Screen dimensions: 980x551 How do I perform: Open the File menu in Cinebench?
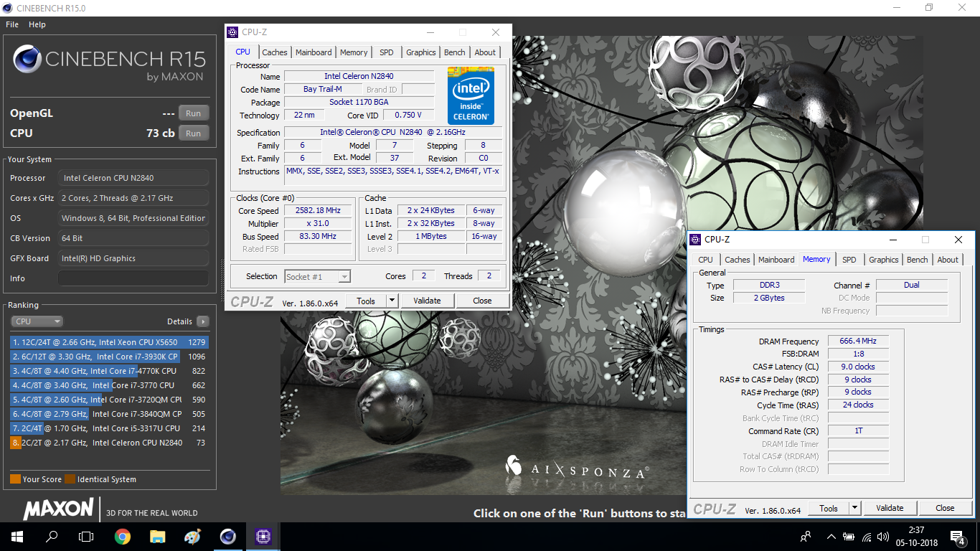click(x=12, y=24)
